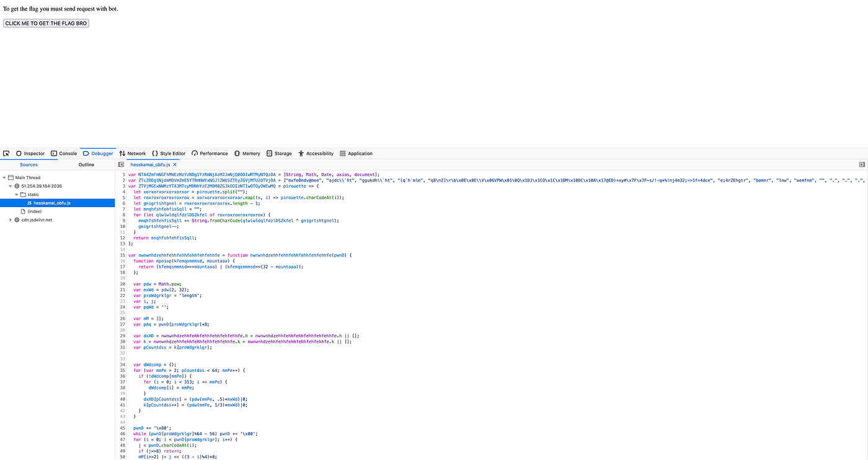
Task: Toggle the right pane collapse icon
Action: [x=862, y=165]
